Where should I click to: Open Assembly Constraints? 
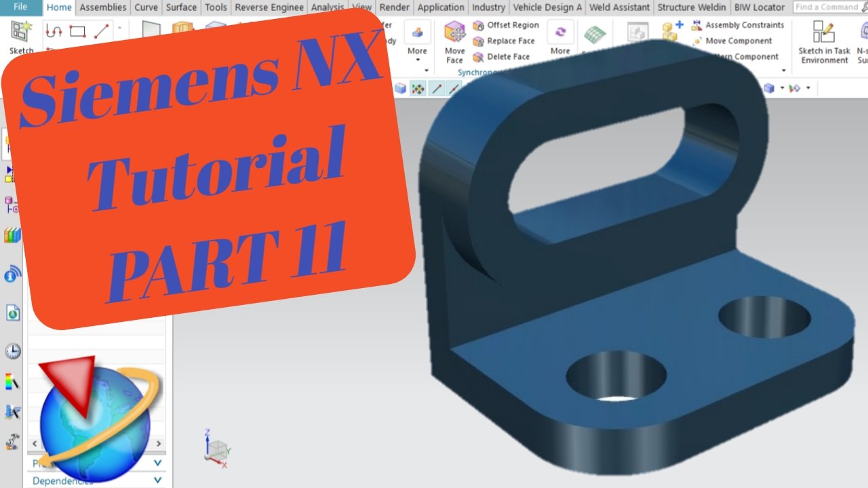point(737,25)
